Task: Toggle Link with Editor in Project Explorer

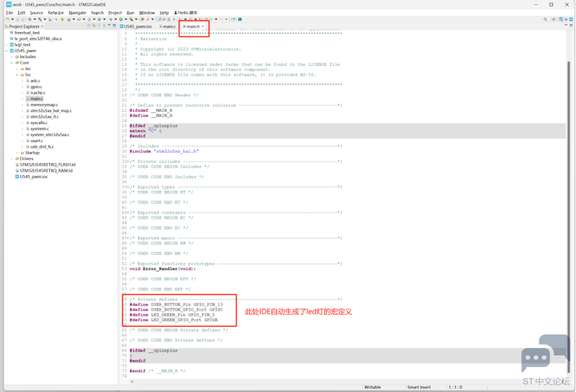Action: point(94,26)
